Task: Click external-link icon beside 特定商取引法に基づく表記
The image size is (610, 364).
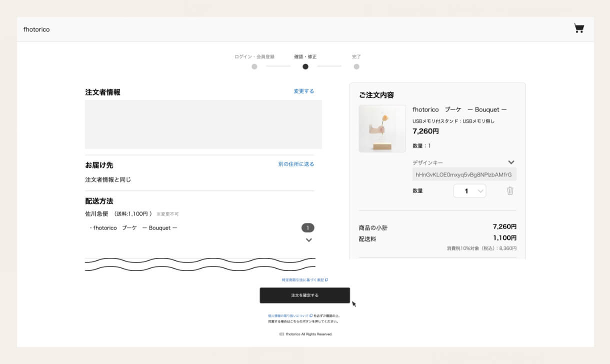Action: click(x=326, y=280)
